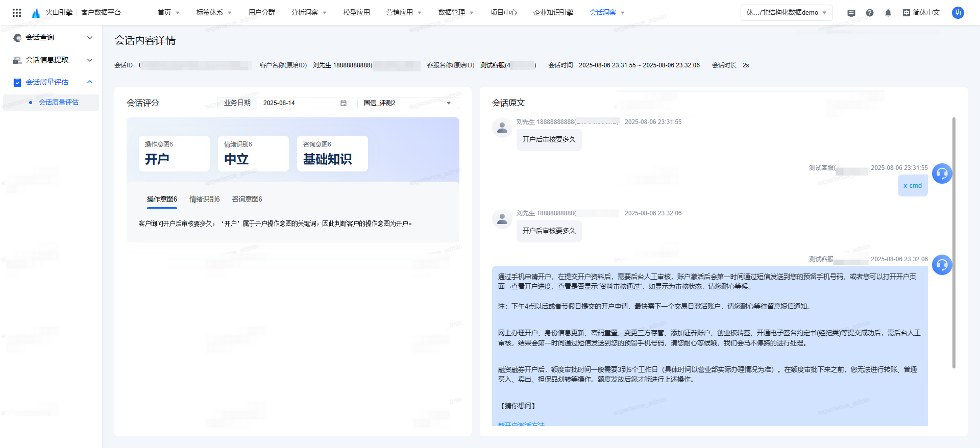The image size is (980, 448).
Task: Collapse the 会话质量评估 sidebar section
Action: point(90,82)
